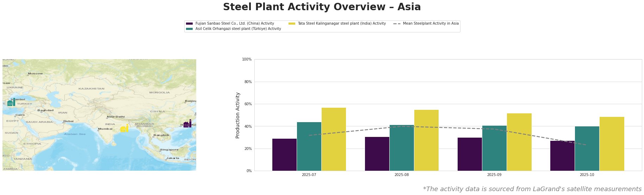Image resolution: width=644 pixels, height=195 pixels.
Task: Click the yellow Tata Steel legend swatch
Action: click(x=292, y=24)
